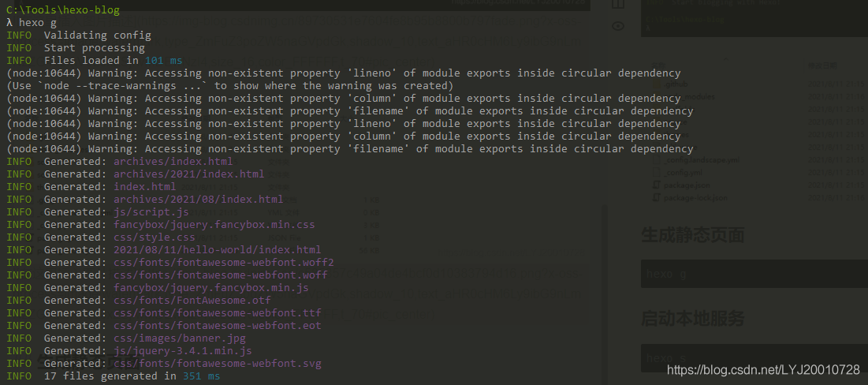Click the vertical scrollbar beside the terminal
This screenshot has width=868, height=385.
[605, 293]
